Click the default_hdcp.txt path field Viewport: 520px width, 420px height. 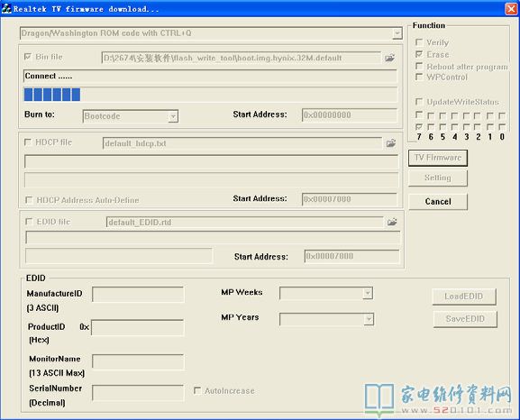[x=242, y=143]
